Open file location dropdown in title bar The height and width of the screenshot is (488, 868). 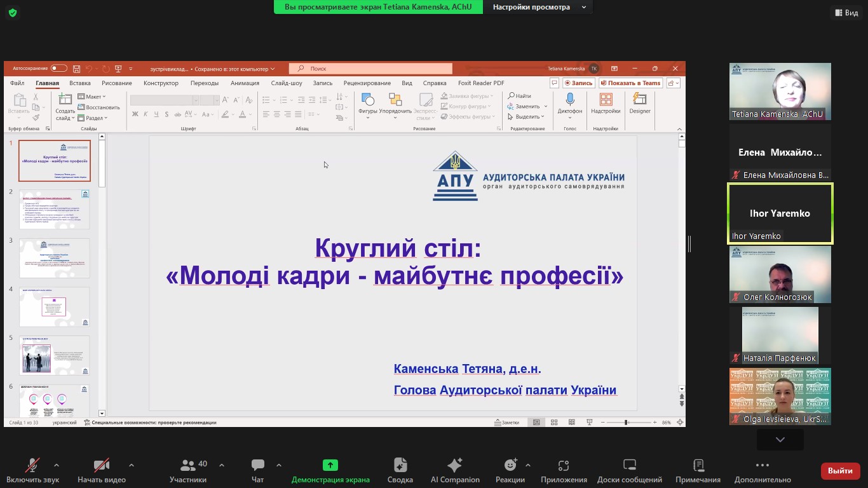(x=273, y=69)
